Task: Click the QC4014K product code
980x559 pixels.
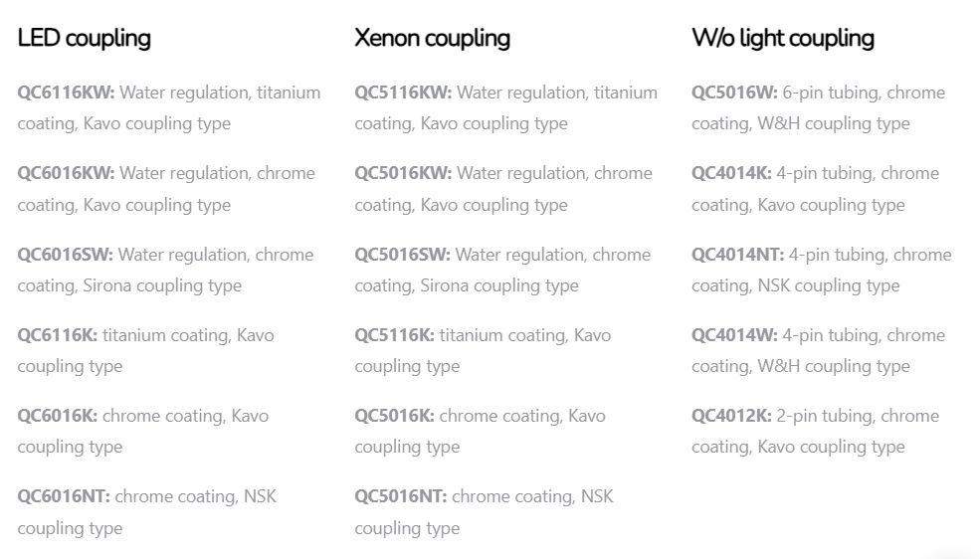Action: tap(731, 173)
